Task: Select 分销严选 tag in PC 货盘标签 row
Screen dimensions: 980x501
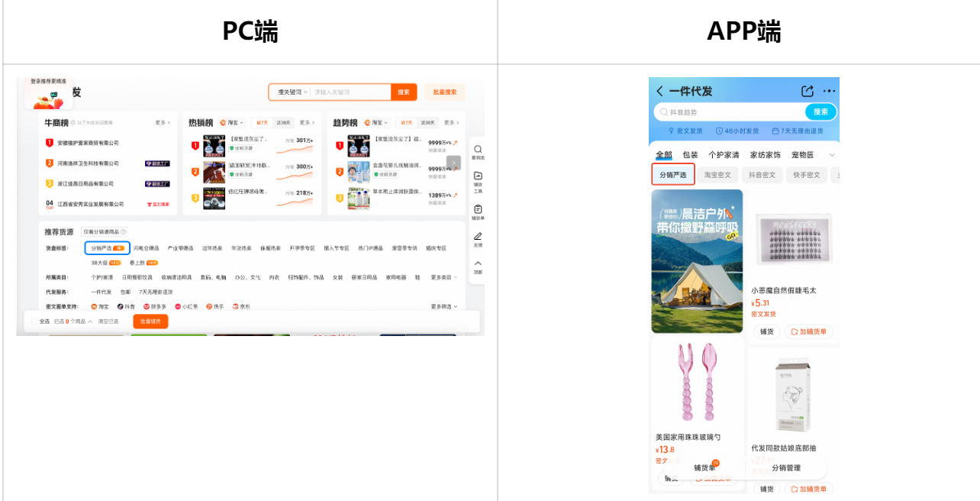Action: click(x=108, y=247)
